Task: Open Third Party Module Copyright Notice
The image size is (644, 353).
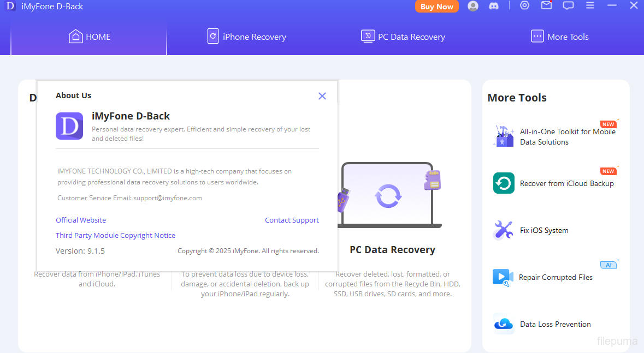Action: point(115,236)
